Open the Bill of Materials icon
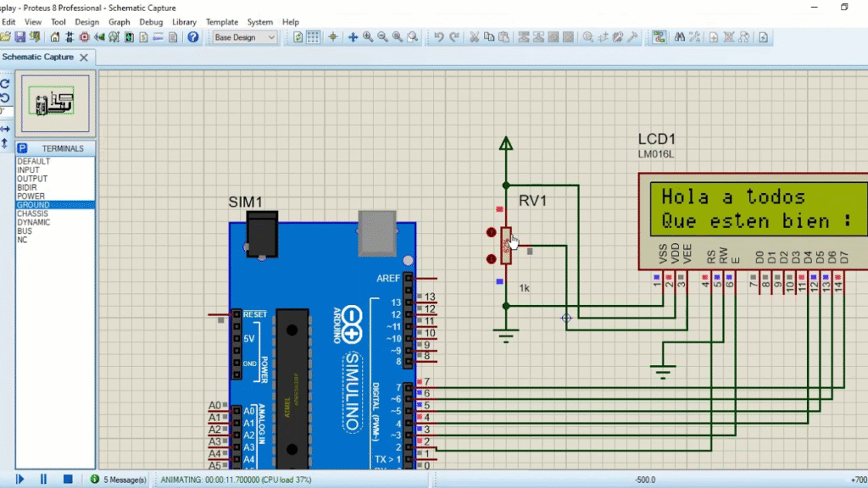 coord(143,37)
